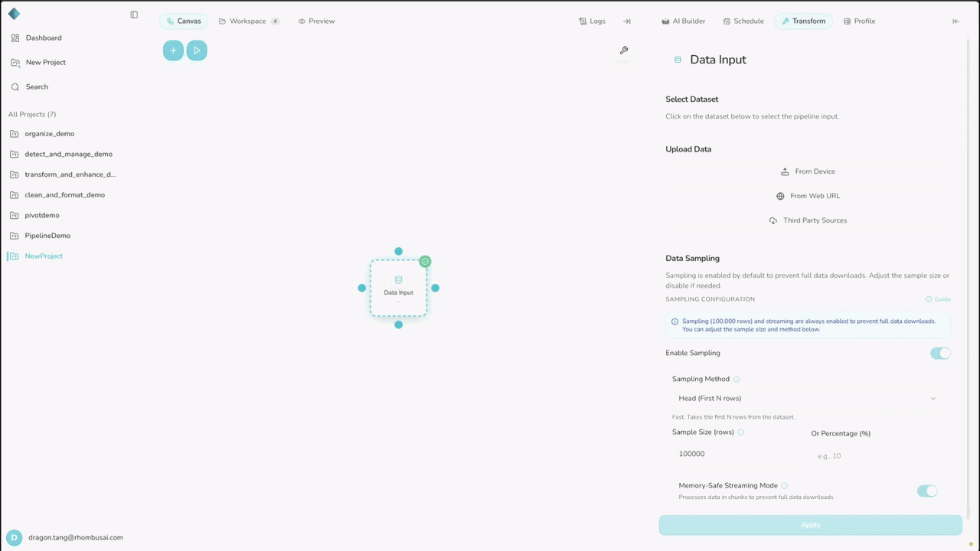Open the Schedule tab
Screen dimensions: 980x551
pos(743,21)
